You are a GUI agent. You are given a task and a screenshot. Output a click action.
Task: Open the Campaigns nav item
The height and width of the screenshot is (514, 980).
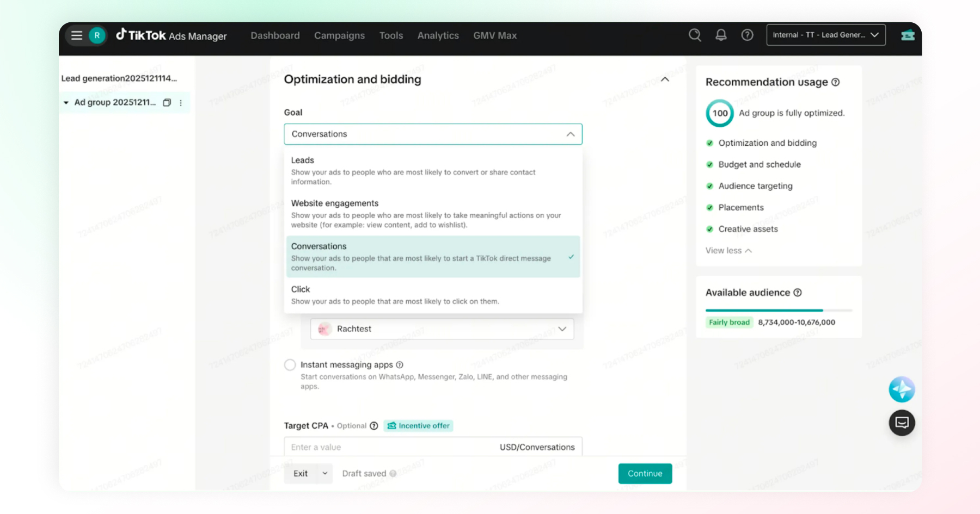pos(339,35)
